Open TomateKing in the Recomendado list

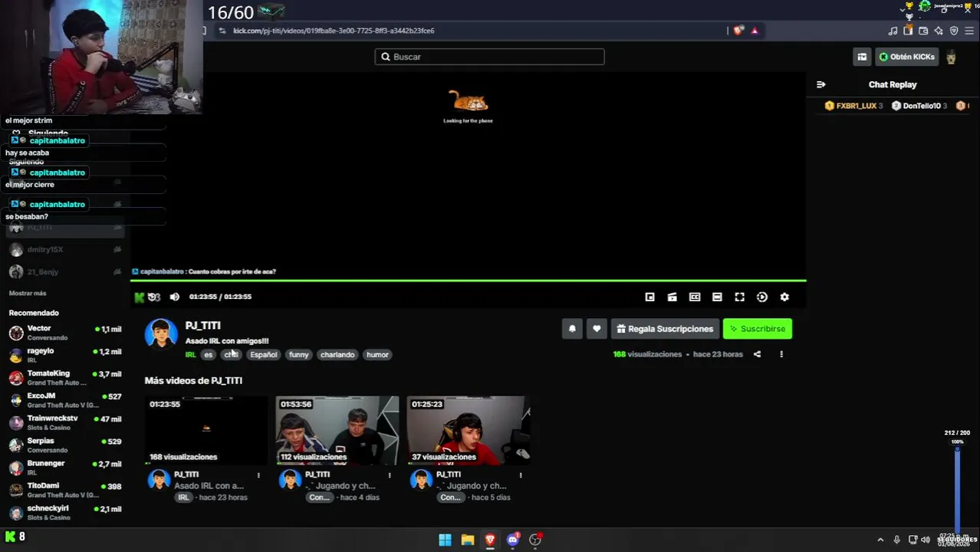click(x=65, y=378)
